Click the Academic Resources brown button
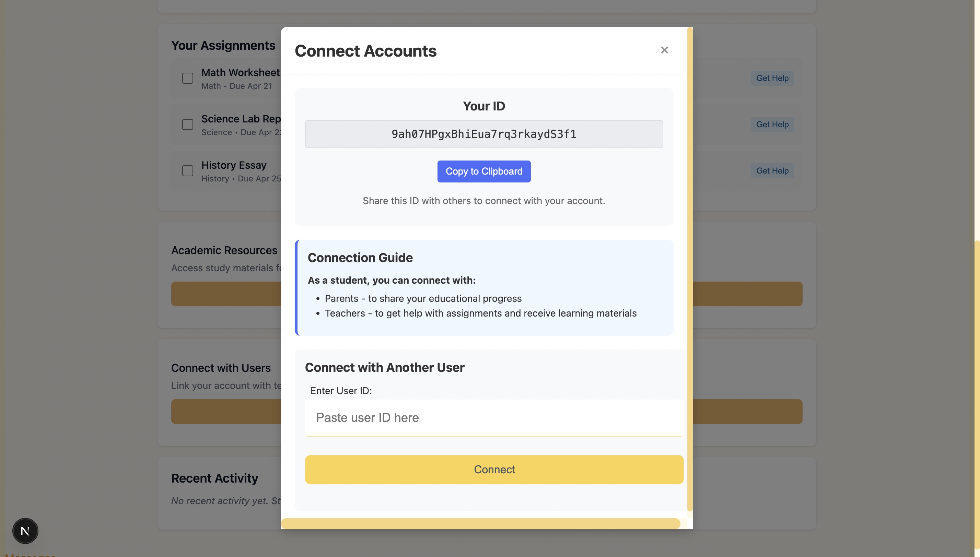 [x=226, y=294]
